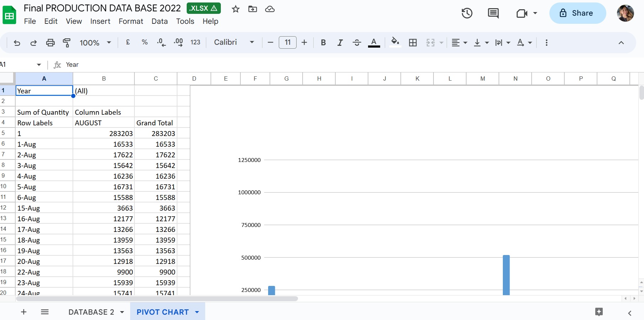Click the Undo arrow icon
Viewport: 644px width, 320px height.
[17, 43]
